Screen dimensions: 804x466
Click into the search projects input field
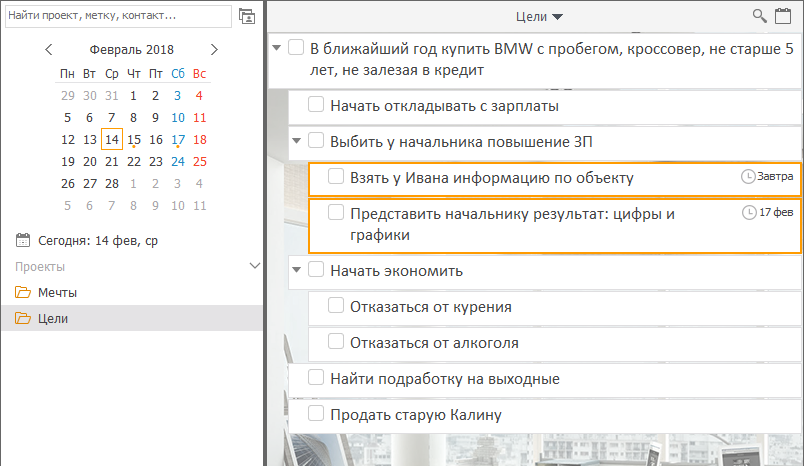[118, 16]
